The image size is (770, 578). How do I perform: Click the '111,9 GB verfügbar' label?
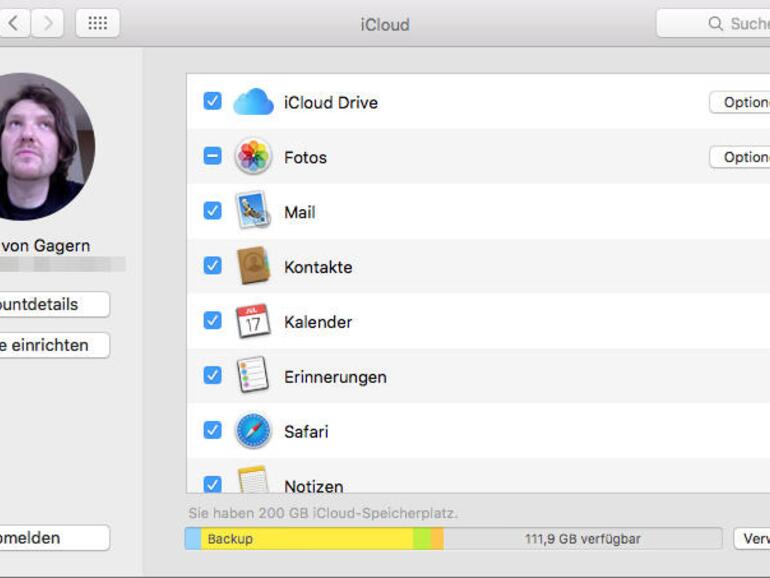pos(582,539)
